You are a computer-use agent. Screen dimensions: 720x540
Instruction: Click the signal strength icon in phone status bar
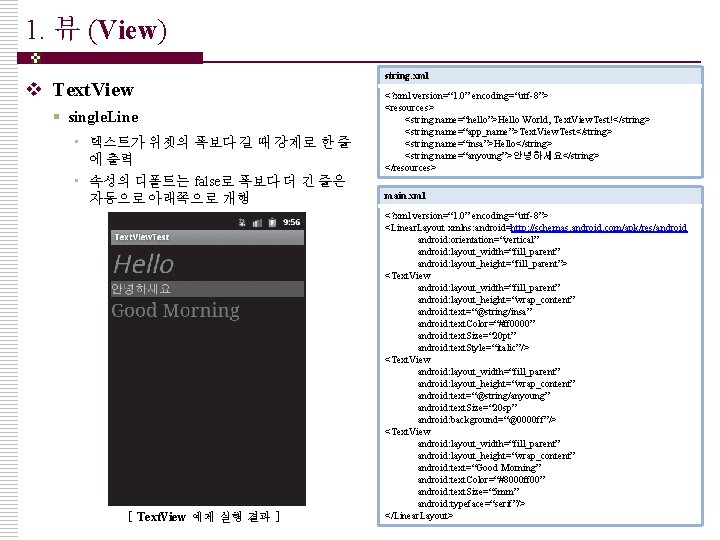coord(257,223)
